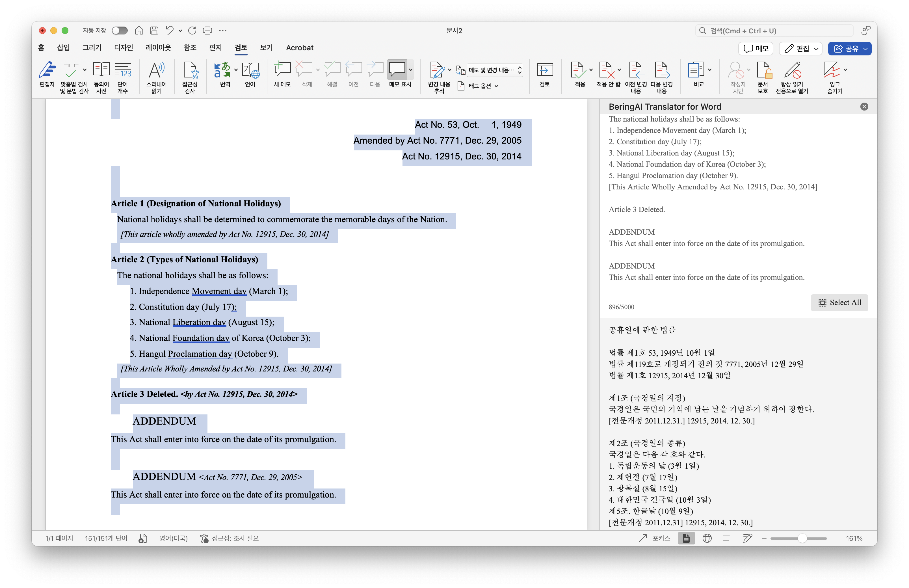The image size is (909, 588).
Task: Open the Layout (레이아웃) ribbon tab
Action: [158, 48]
